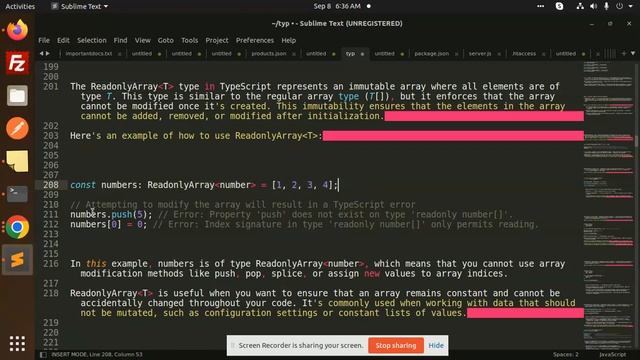Viewport: 640px width, 360px height.
Task: Toggle the side bar icon in status bar
Action: (x=43, y=354)
